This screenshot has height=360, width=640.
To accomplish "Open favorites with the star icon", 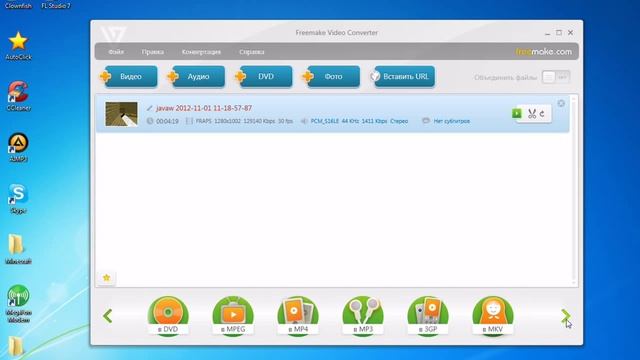I will coord(107,278).
